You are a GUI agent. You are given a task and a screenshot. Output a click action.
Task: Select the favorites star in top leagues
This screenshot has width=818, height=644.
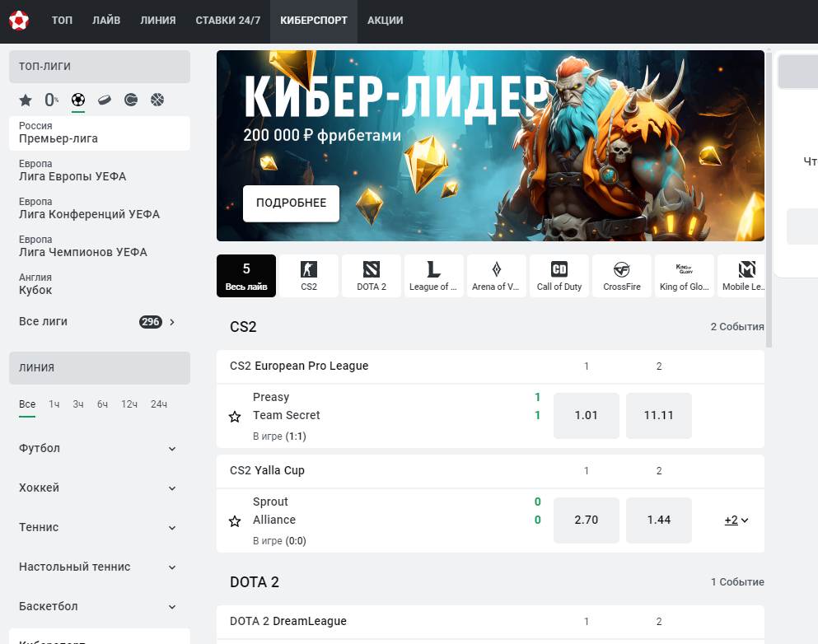coord(25,100)
